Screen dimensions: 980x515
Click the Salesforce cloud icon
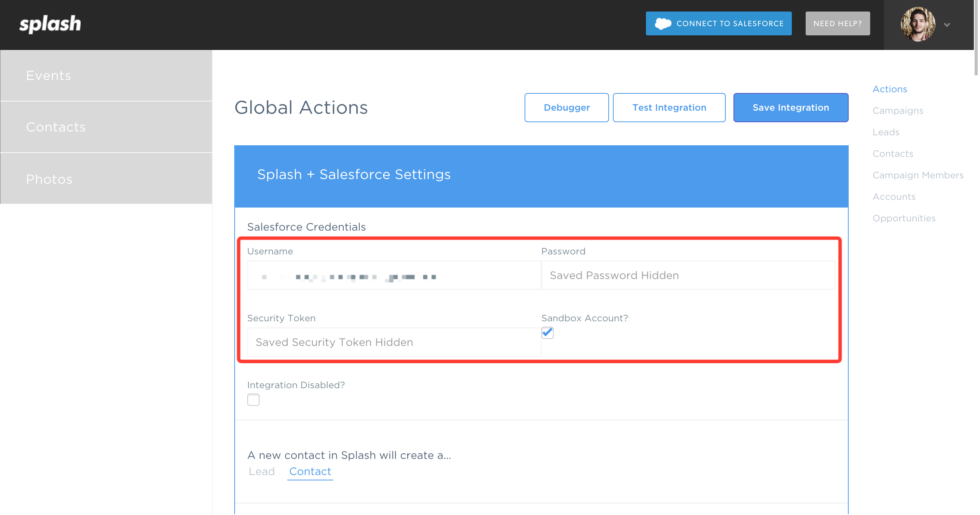[x=663, y=23]
